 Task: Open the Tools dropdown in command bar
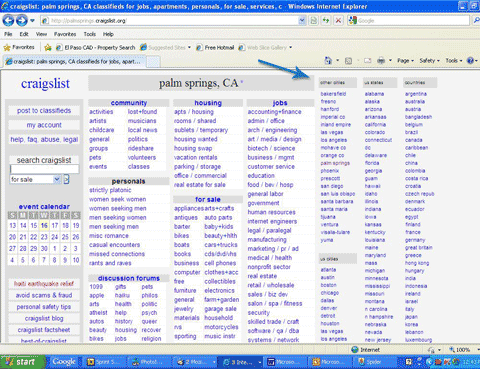[454, 61]
